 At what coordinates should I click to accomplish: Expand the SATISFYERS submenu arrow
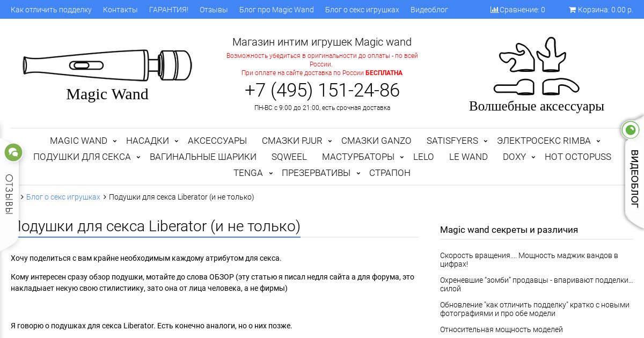(485, 141)
